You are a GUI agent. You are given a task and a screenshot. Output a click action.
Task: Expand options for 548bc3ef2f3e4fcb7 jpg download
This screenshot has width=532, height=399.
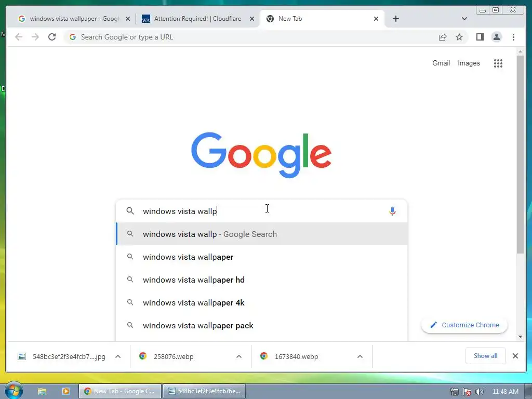tap(118, 356)
